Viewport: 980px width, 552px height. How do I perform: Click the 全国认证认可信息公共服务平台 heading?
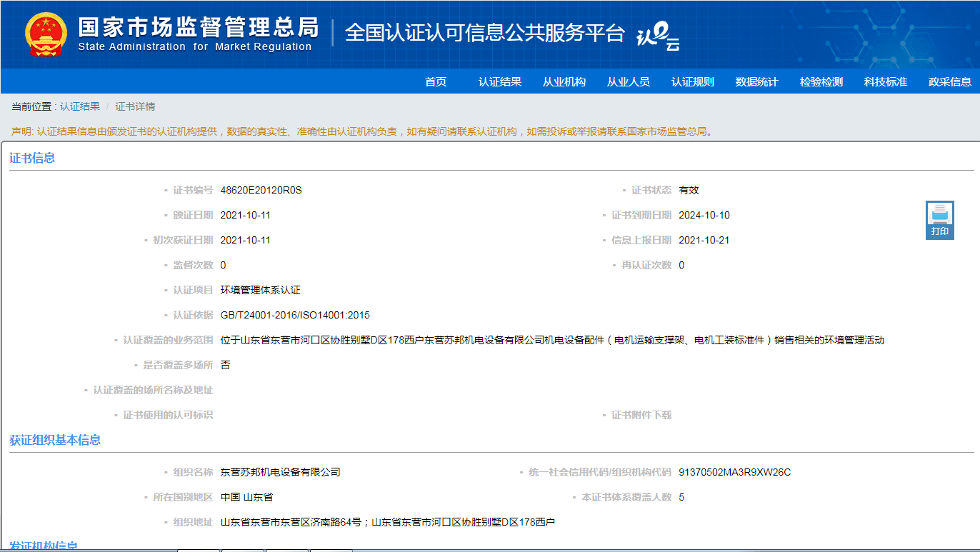coord(485,33)
